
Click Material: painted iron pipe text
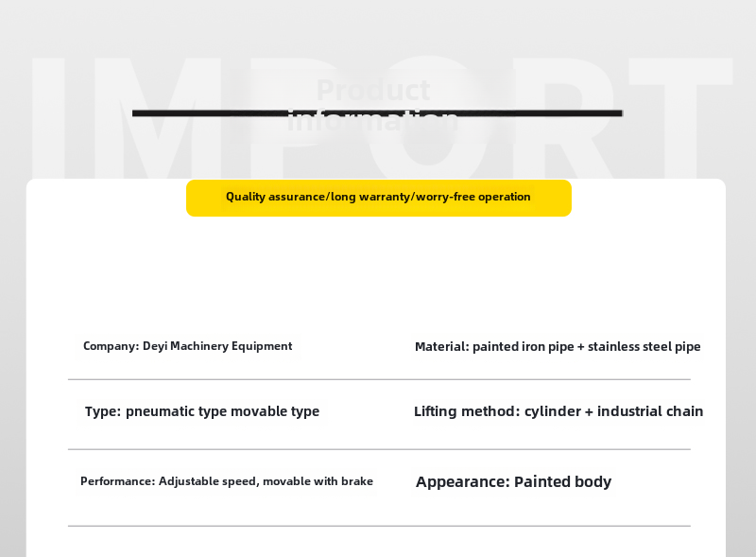[494, 346]
